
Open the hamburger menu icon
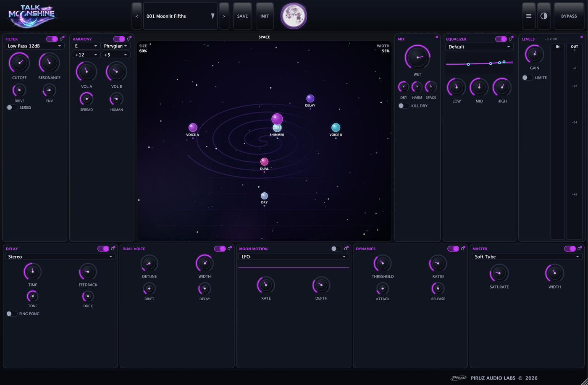click(529, 16)
